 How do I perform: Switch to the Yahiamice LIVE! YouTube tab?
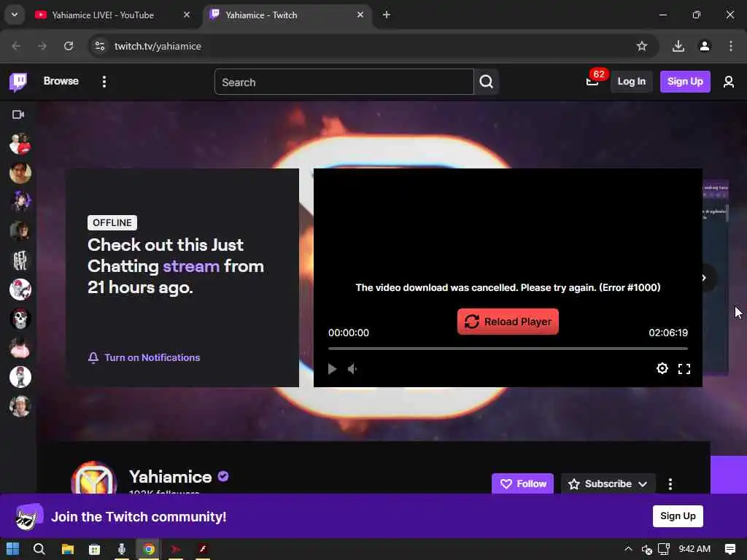(113, 15)
